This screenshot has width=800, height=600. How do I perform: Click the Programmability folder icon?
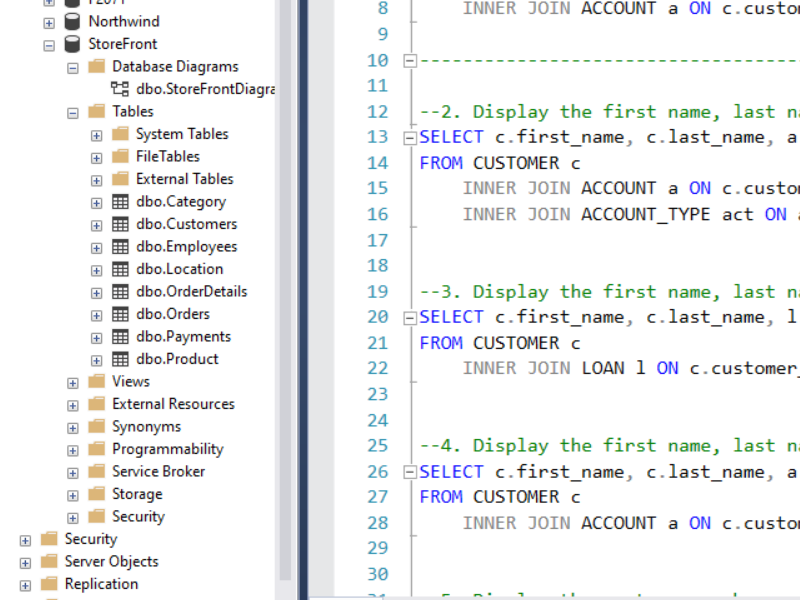coord(96,449)
